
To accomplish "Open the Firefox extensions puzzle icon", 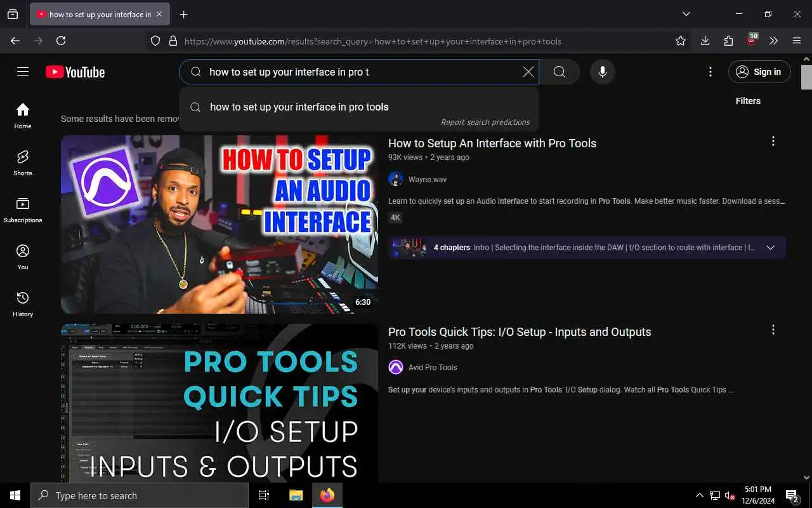I will point(728,41).
